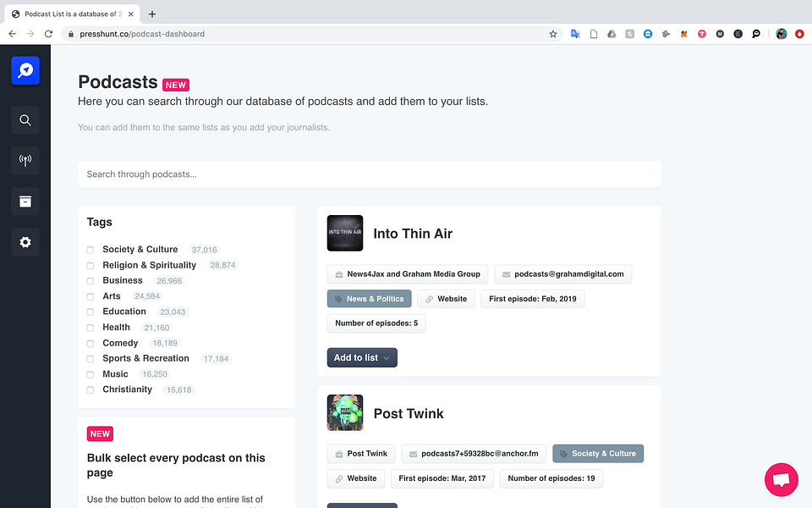Screen dimensions: 812x508
Task: Click First episode: Feb, 2019 label
Action: pos(532,299)
